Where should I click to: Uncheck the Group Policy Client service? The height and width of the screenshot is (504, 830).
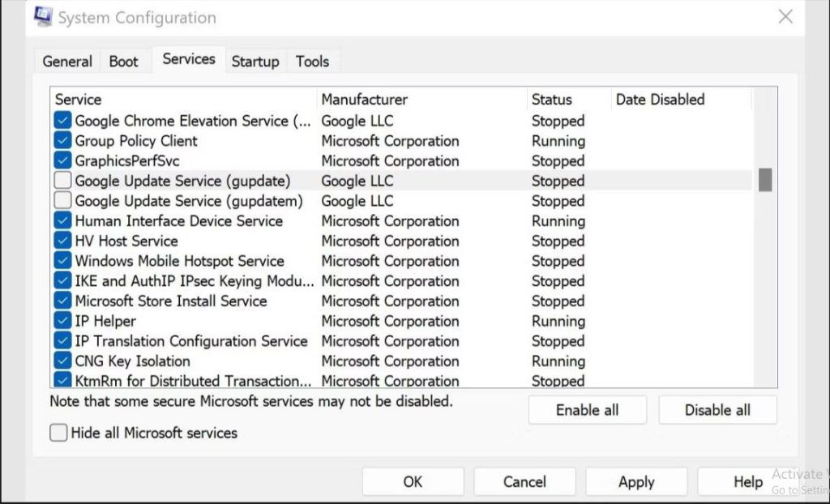pyautogui.click(x=62, y=141)
